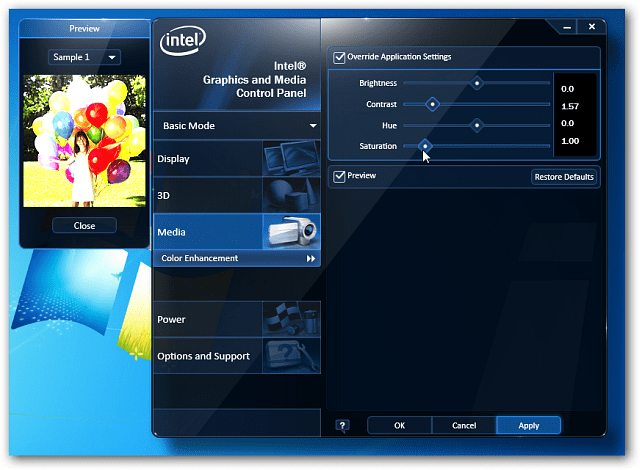This screenshot has width=640, height=470.
Task: Select Color Enhancement submenu item
Action: point(237,258)
